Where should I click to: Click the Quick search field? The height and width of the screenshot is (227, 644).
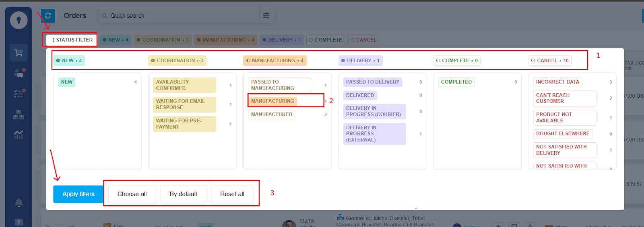pyautogui.click(x=178, y=16)
